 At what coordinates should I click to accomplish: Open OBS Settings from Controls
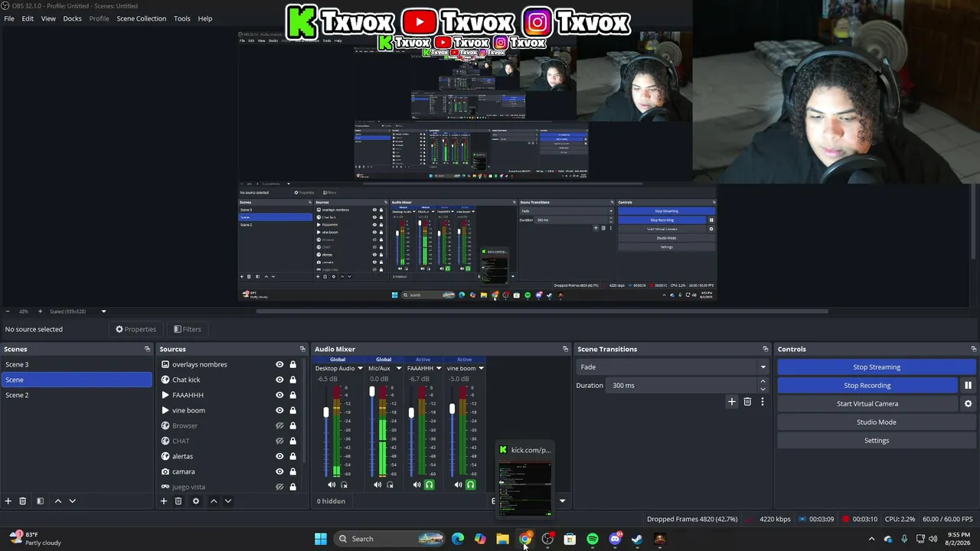(x=877, y=441)
